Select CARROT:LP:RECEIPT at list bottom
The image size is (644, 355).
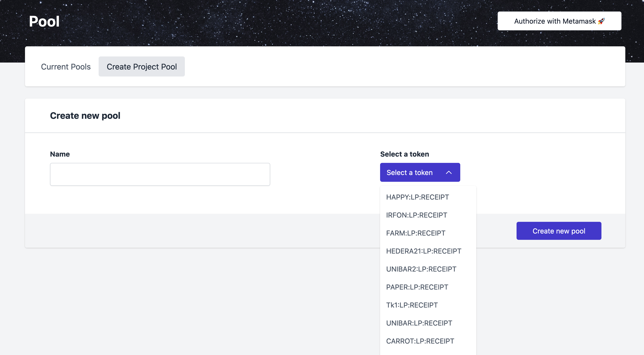[x=420, y=341]
